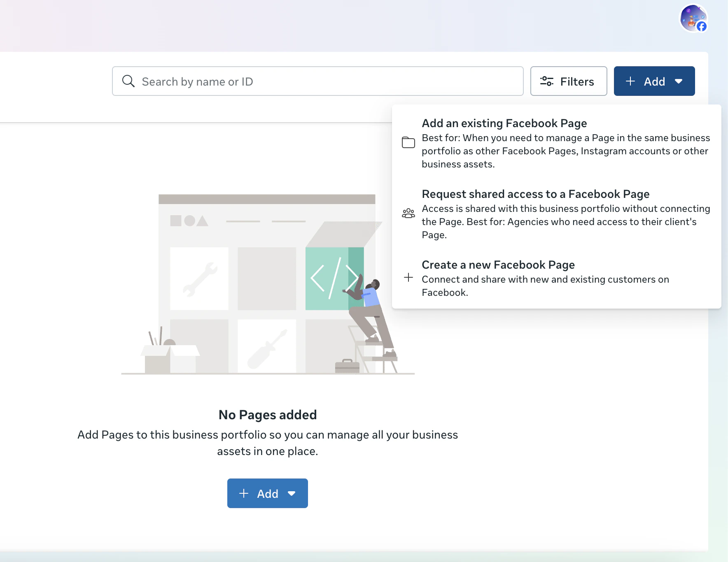The height and width of the screenshot is (562, 728).
Task: Click the plus icon inside the centered Add button
Action: coord(244,493)
